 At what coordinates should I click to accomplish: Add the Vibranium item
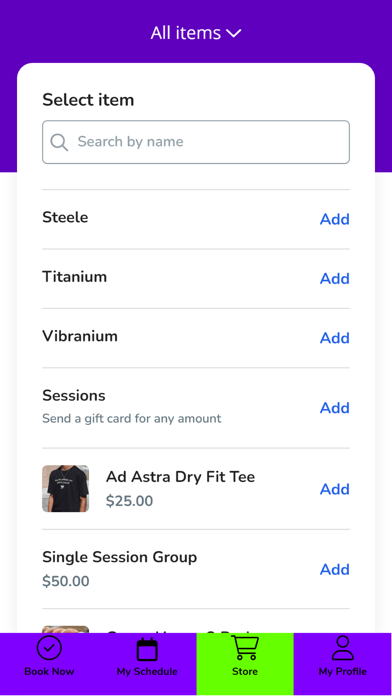[335, 338]
